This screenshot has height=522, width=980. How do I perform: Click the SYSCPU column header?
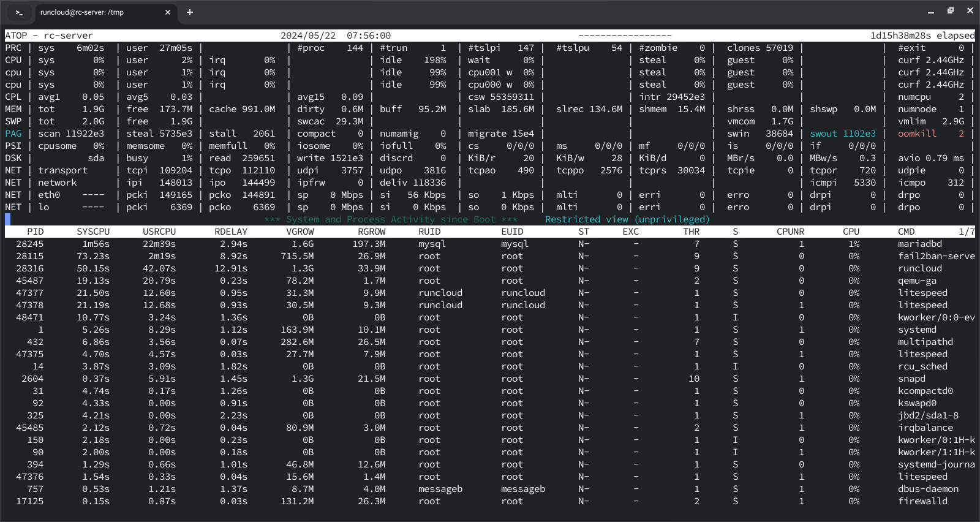[93, 232]
